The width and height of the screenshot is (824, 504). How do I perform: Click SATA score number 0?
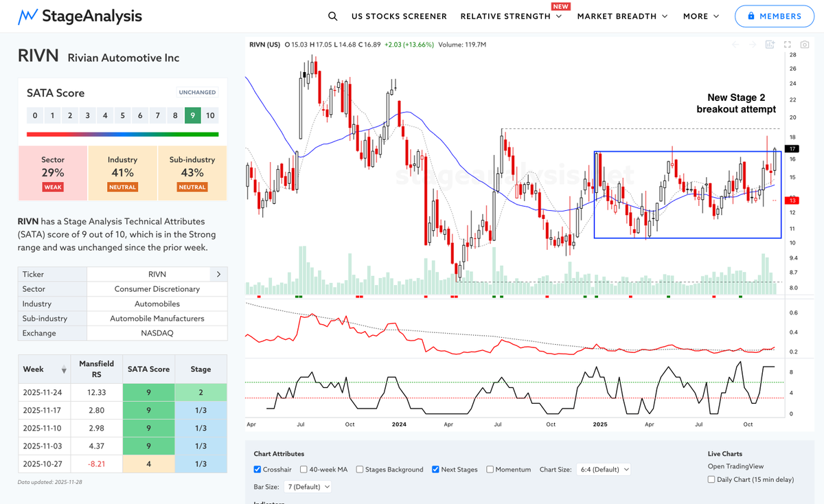click(x=35, y=115)
